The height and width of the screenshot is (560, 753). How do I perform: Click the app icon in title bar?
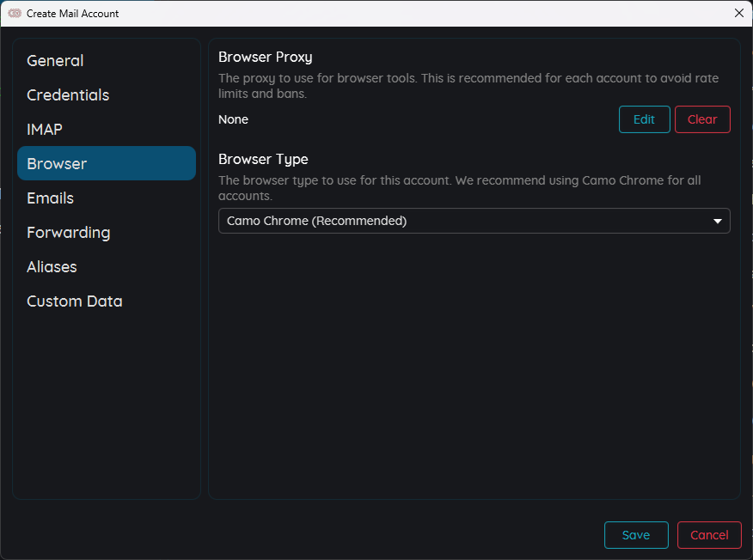point(15,13)
